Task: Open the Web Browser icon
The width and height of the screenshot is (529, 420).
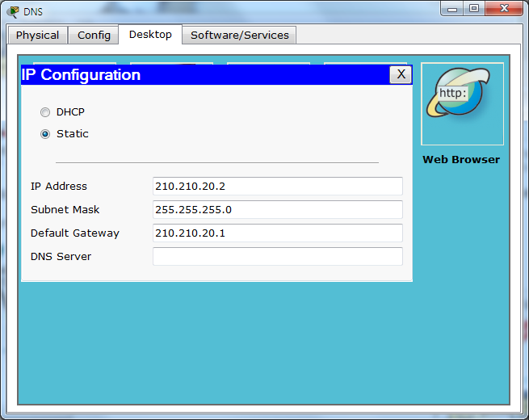Action: pyautogui.click(x=462, y=104)
